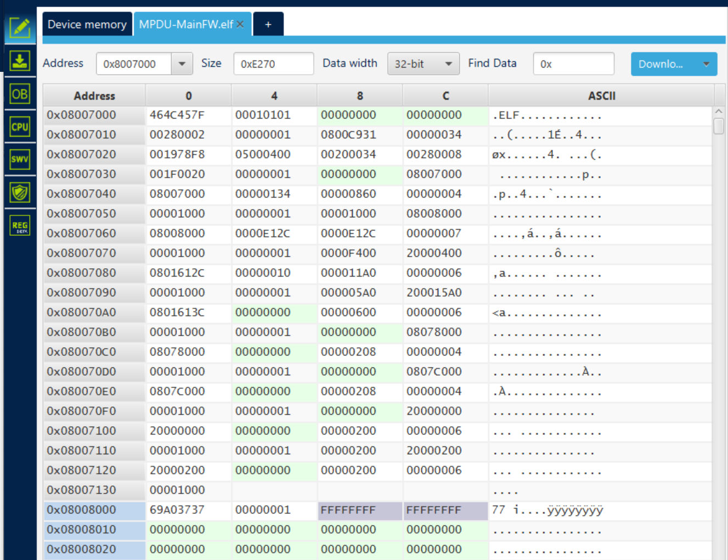The image size is (728, 560).
Task: Open the Address dropdown list
Action: click(x=182, y=64)
